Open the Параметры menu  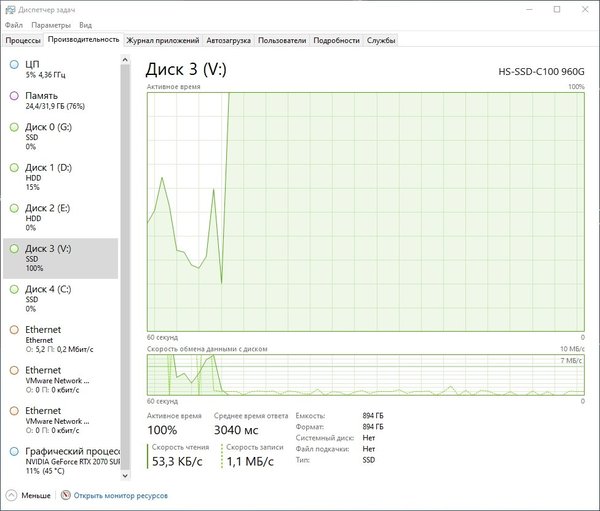[50, 24]
